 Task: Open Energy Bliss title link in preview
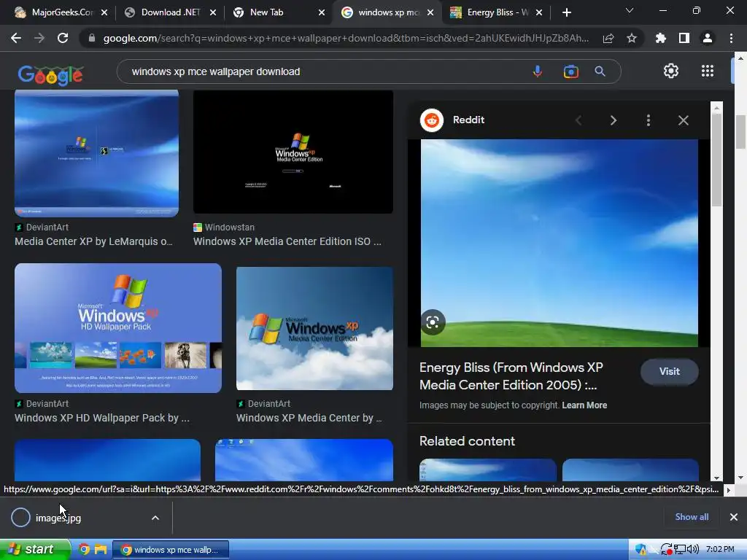pos(511,376)
